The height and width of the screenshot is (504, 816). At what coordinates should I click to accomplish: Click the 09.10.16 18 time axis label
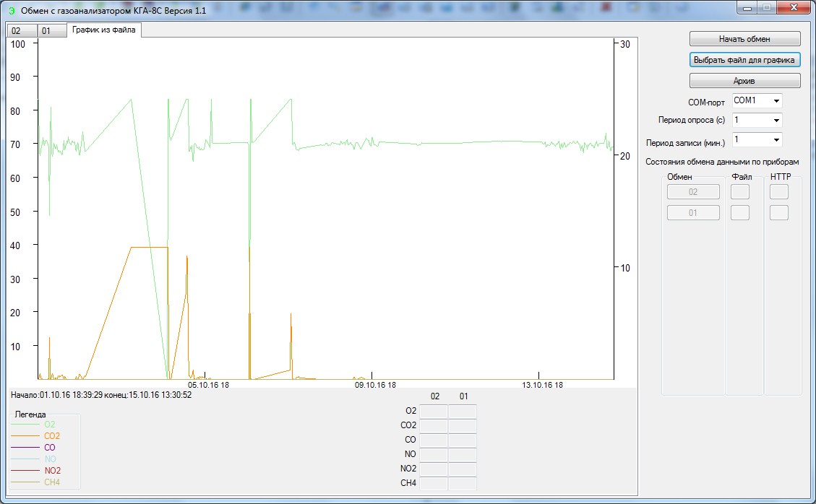tap(375, 385)
